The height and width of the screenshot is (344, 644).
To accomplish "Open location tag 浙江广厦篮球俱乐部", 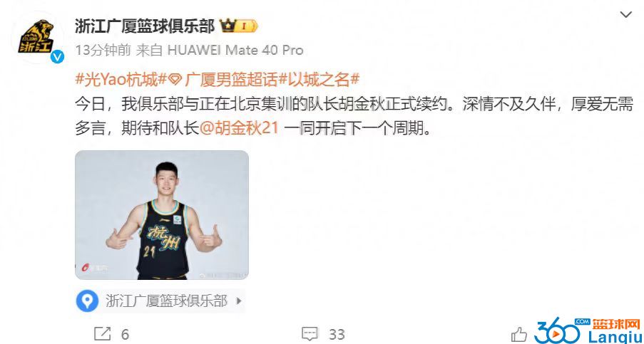I will pyautogui.click(x=166, y=302).
